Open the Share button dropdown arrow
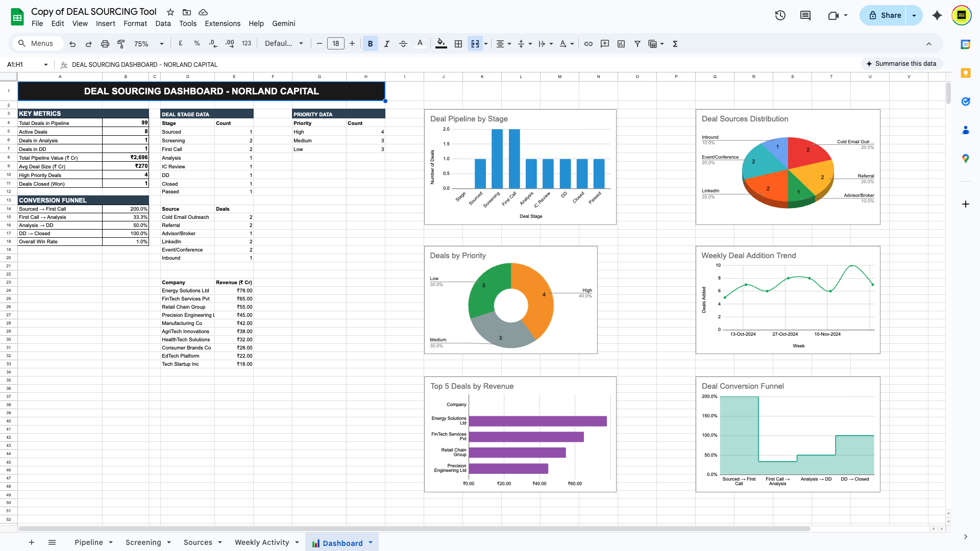This screenshot has width=980, height=551. pyautogui.click(x=914, y=15)
